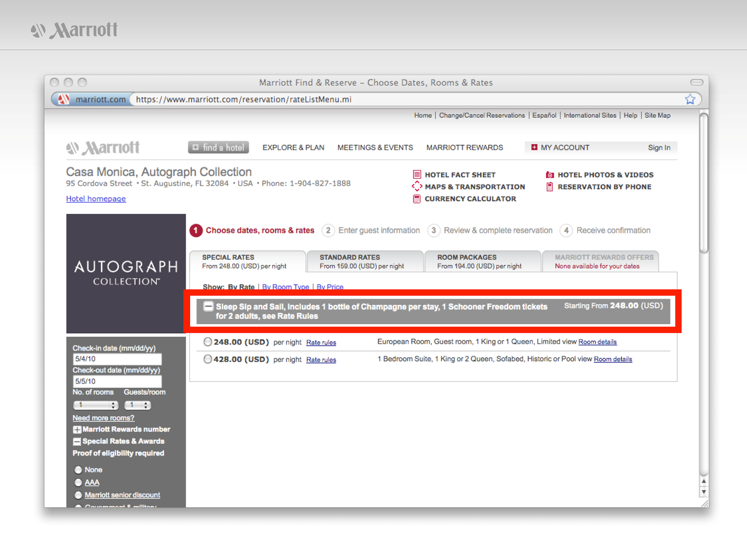Screen dimensions: 747x560
Task: Select the 248.00 USD rate radio button
Action: click(208, 342)
